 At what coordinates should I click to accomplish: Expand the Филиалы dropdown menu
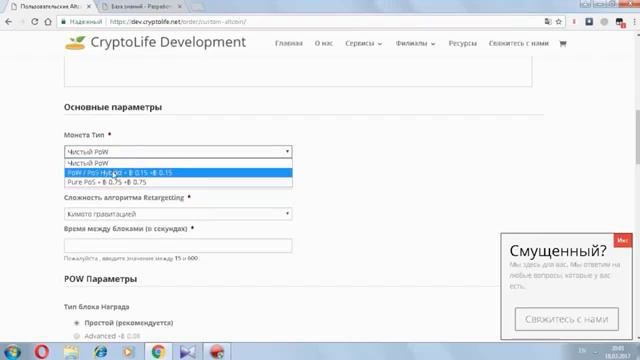click(415, 43)
